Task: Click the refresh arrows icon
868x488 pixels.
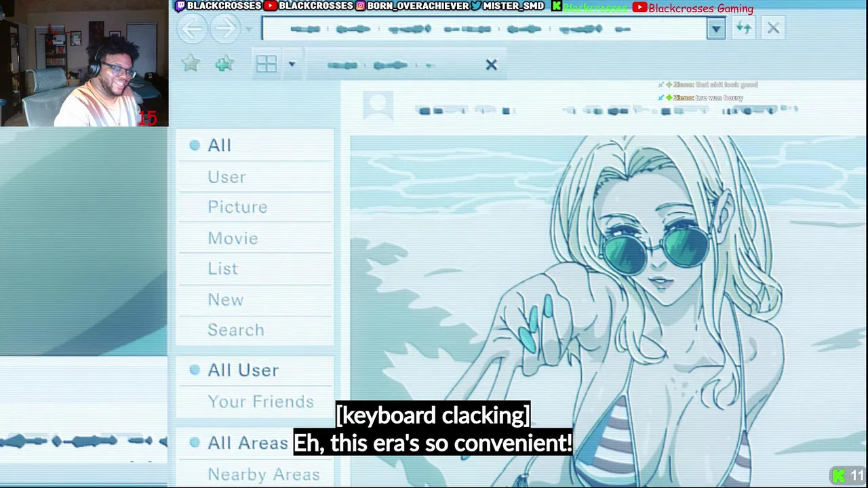Action: point(744,28)
